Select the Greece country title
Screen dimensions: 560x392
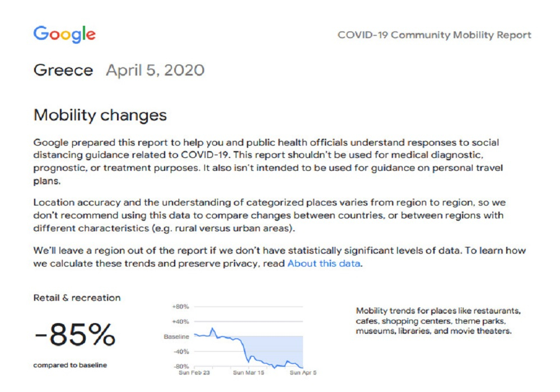coord(63,70)
